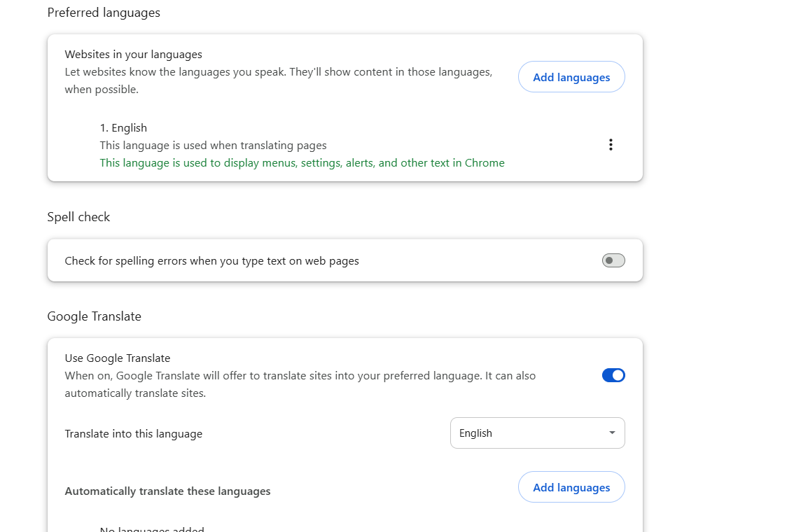This screenshot has height=532, width=787.
Task: Select the "1. English" language entry
Action: pyautogui.click(x=123, y=128)
